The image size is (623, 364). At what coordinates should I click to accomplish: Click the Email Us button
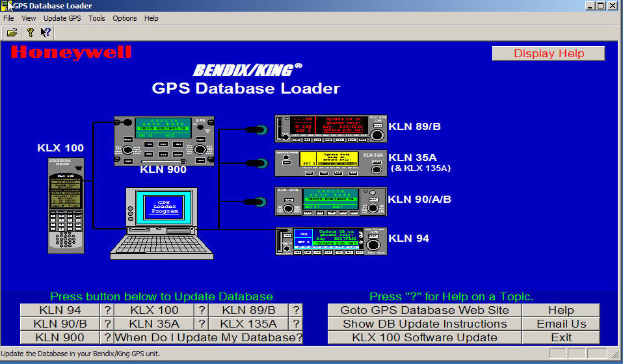561,324
